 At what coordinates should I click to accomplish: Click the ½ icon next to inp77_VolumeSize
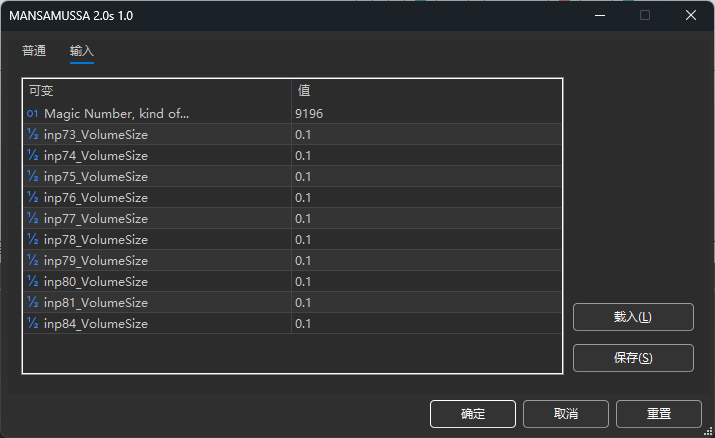[33, 219]
